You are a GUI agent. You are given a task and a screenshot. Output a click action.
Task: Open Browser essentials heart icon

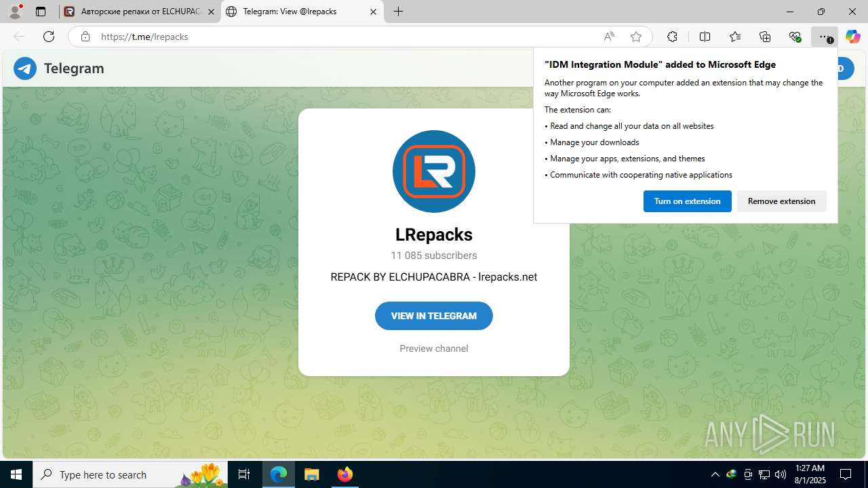(x=795, y=37)
